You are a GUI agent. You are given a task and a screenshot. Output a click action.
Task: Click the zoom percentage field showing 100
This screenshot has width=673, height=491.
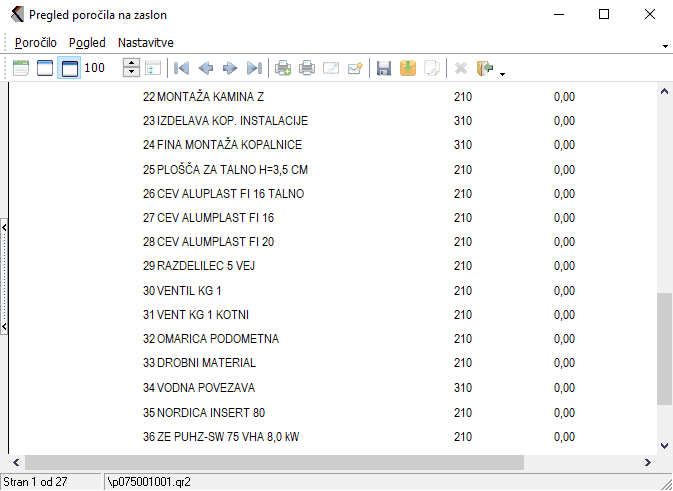coord(100,68)
